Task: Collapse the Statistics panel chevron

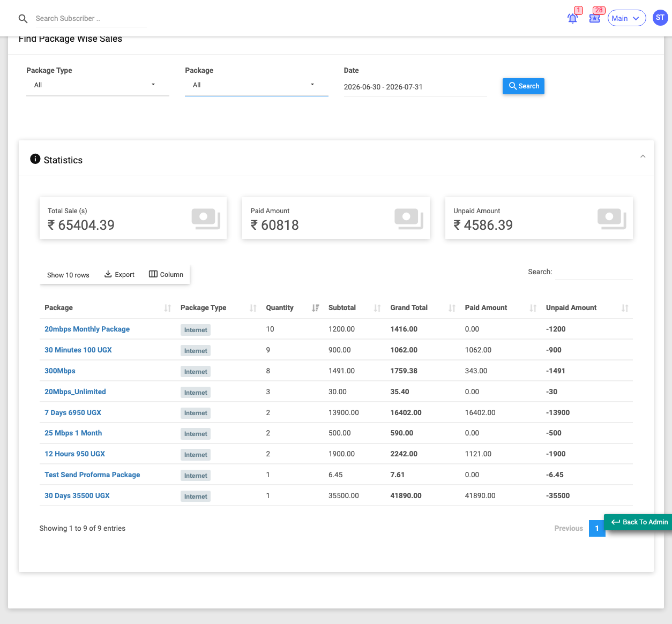Action: pyautogui.click(x=643, y=156)
